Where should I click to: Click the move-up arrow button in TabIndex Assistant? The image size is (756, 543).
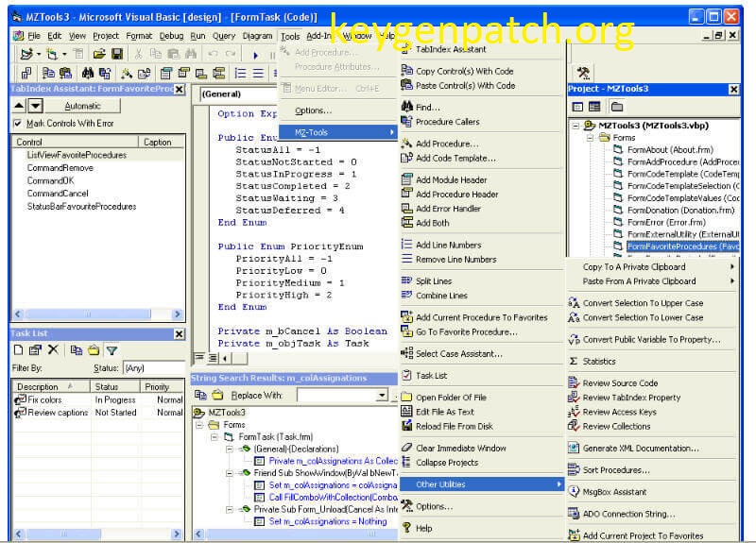click(x=19, y=106)
